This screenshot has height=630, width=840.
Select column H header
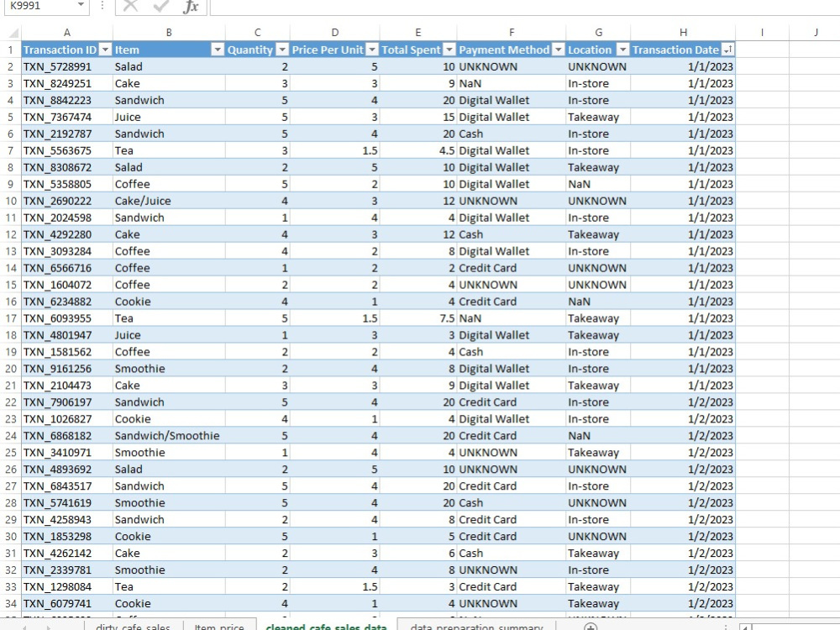pos(683,33)
